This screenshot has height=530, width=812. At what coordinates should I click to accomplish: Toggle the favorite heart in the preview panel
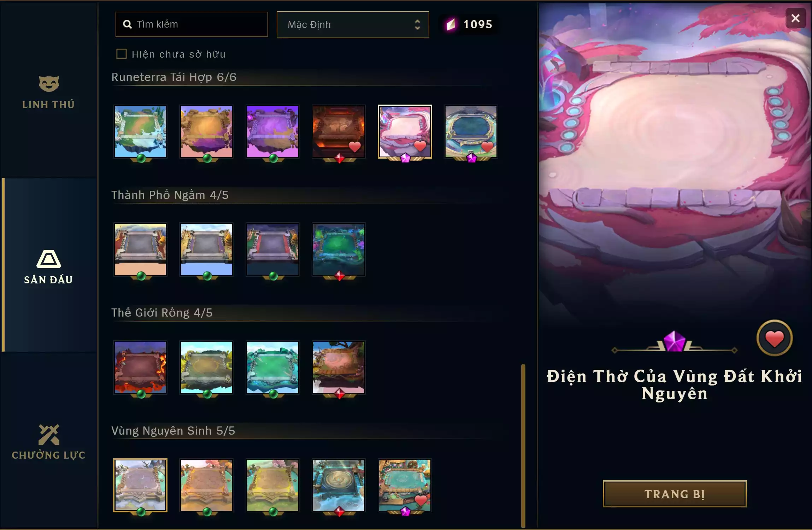(774, 338)
